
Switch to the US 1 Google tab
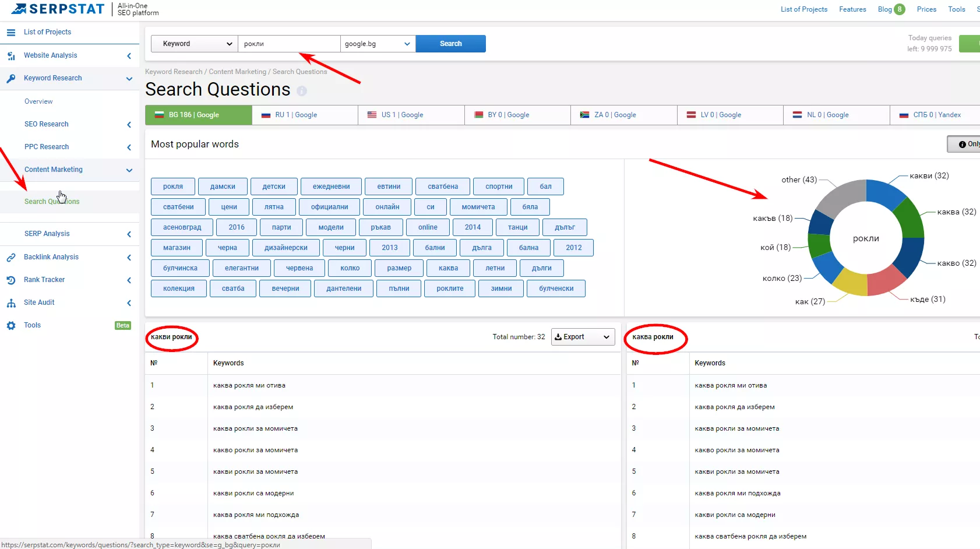(x=411, y=115)
